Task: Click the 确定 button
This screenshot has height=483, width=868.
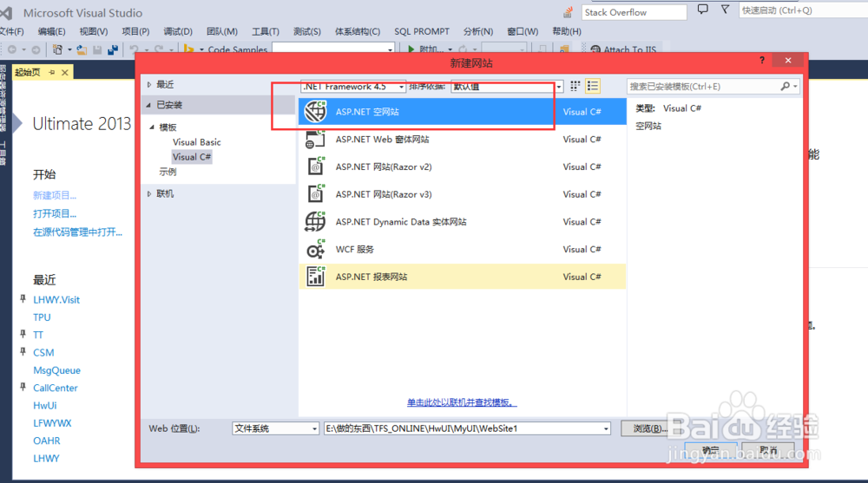Action: [x=711, y=450]
